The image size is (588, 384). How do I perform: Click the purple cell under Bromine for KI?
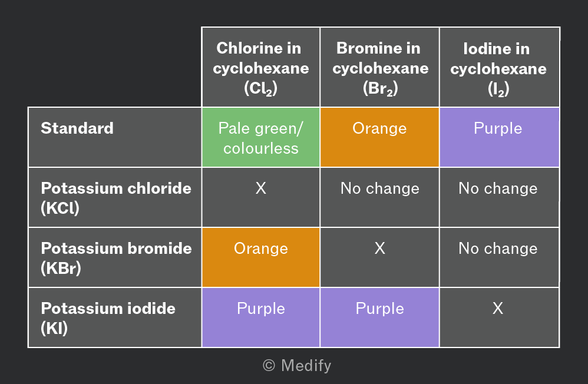coord(379,317)
